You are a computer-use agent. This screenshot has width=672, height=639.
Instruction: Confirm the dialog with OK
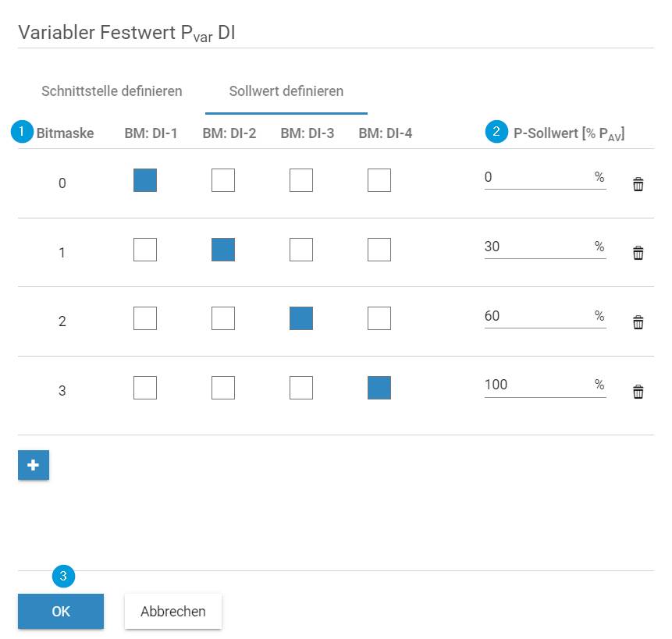[61, 611]
